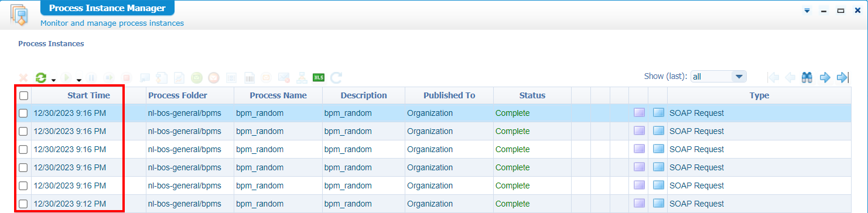Check the second row's checkbox
This screenshot has width=868, height=213.
point(23,132)
